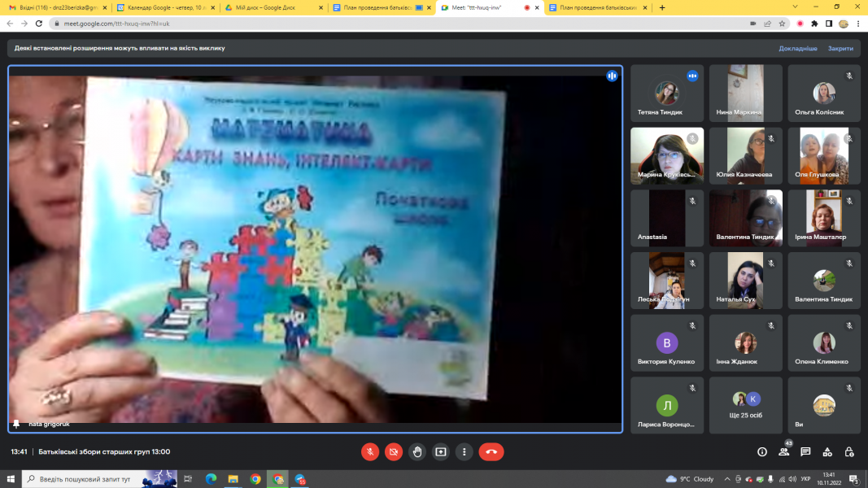Raise your hand in the meeting
Viewport: 868px width, 488px height.
417,451
